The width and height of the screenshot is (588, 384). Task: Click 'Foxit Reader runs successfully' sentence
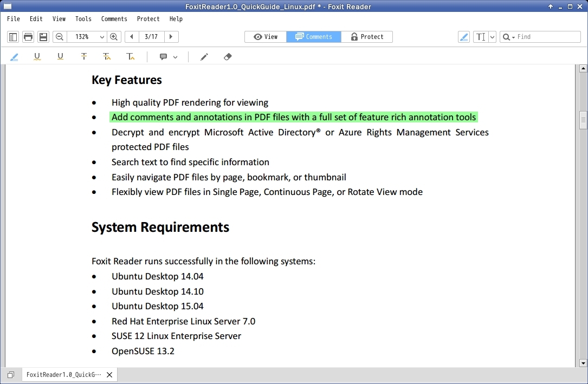point(203,261)
